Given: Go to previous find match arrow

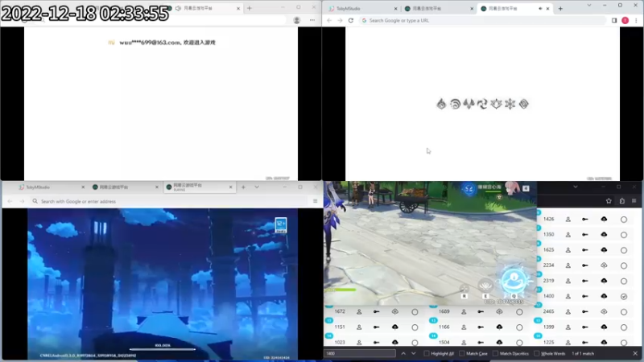Looking at the screenshot, I should (x=403, y=353).
